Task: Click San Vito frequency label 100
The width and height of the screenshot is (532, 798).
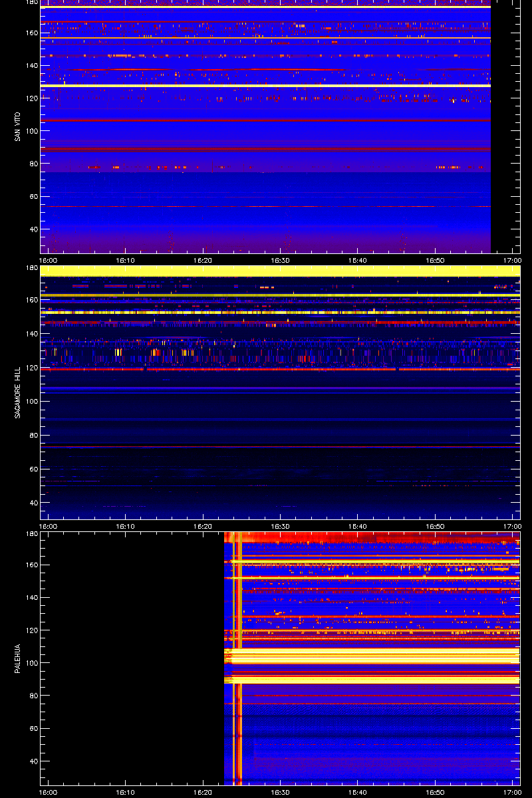Action: pyautogui.click(x=31, y=131)
